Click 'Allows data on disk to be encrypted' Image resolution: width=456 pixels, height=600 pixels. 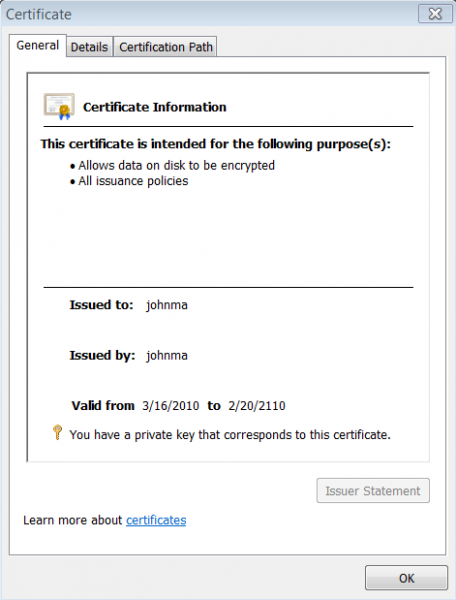[176, 166]
